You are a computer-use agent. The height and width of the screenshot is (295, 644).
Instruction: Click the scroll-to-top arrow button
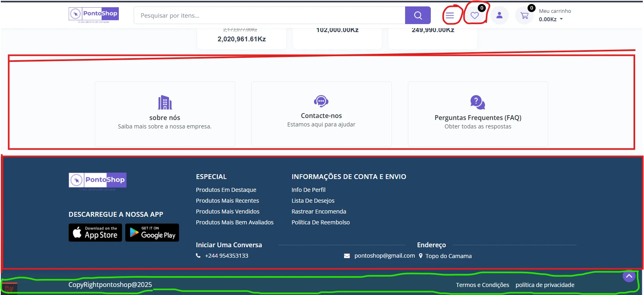point(629,276)
